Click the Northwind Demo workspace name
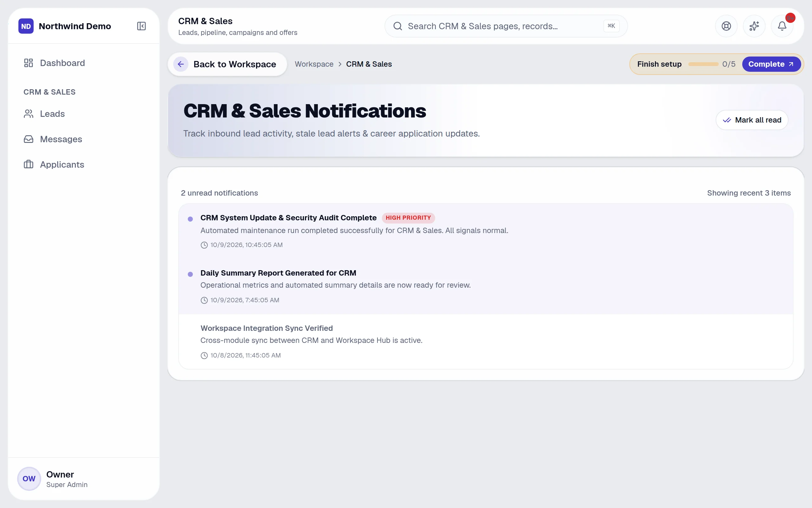The image size is (812, 508). 75,26
